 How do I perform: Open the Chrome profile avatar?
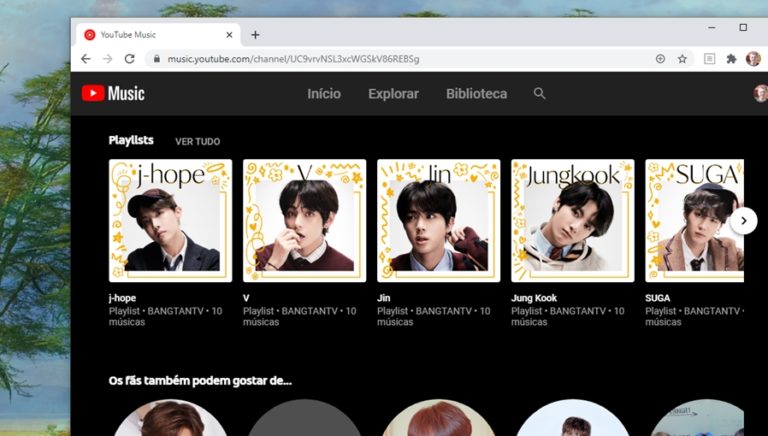click(x=753, y=59)
